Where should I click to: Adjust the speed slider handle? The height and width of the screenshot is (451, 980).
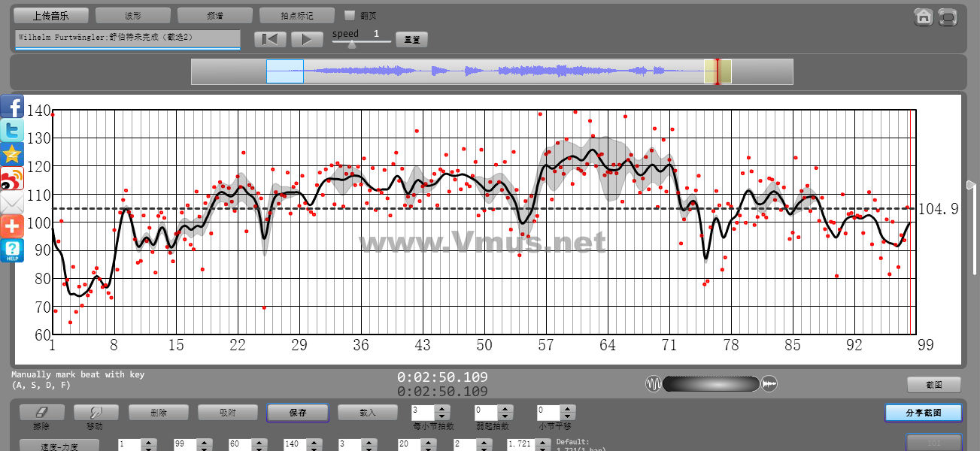click(351, 44)
